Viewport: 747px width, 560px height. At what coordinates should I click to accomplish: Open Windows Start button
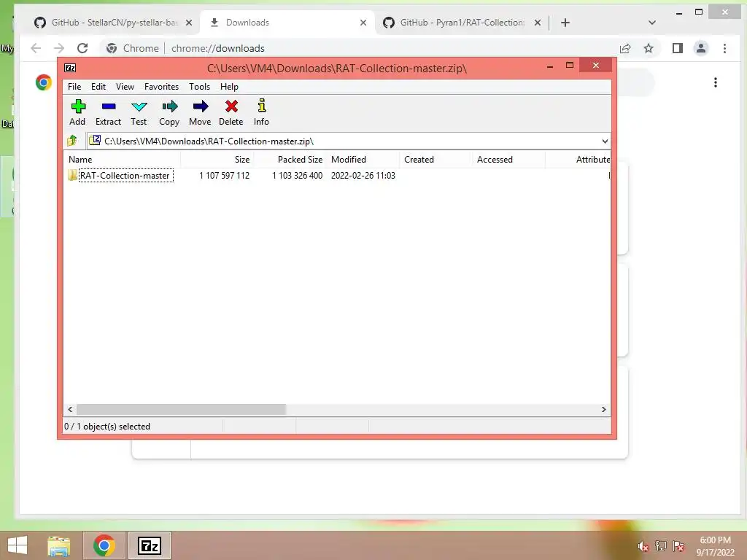click(18, 545)
